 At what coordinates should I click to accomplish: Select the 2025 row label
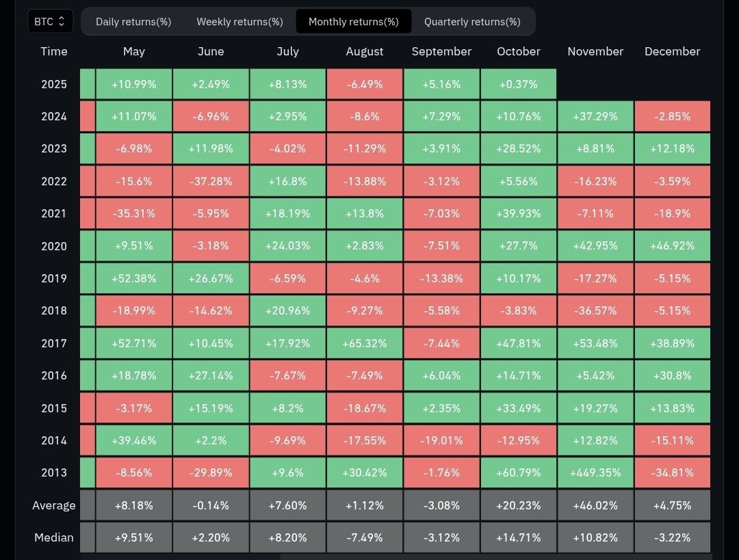pyautogui.click(x=54, y=83)
